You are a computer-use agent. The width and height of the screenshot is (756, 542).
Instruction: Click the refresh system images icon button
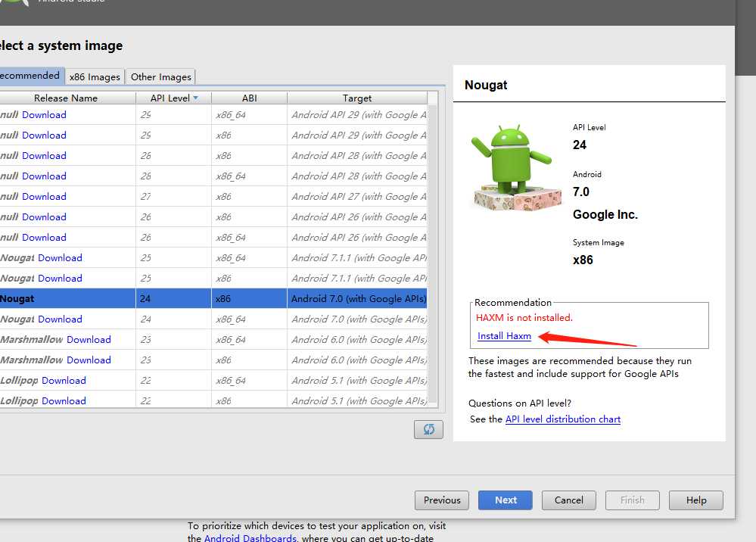point(428,429)
